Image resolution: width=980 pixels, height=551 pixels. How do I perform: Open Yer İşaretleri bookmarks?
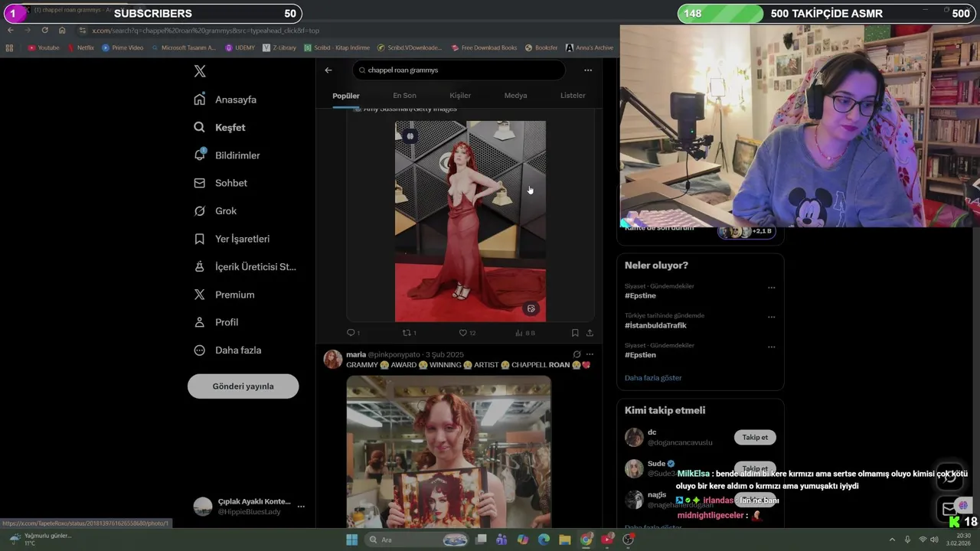(x=231, y=239)
